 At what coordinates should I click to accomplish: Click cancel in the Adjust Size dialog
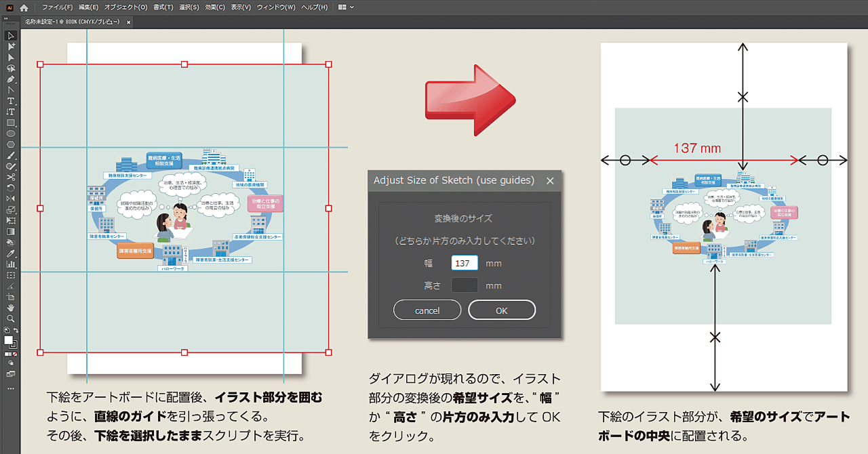[x=427, y=310]
